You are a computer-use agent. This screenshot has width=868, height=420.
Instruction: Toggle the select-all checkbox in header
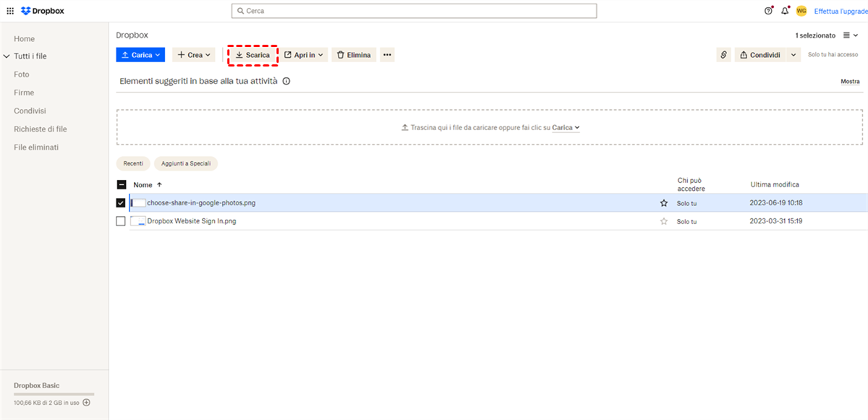[x=121, y=184]
